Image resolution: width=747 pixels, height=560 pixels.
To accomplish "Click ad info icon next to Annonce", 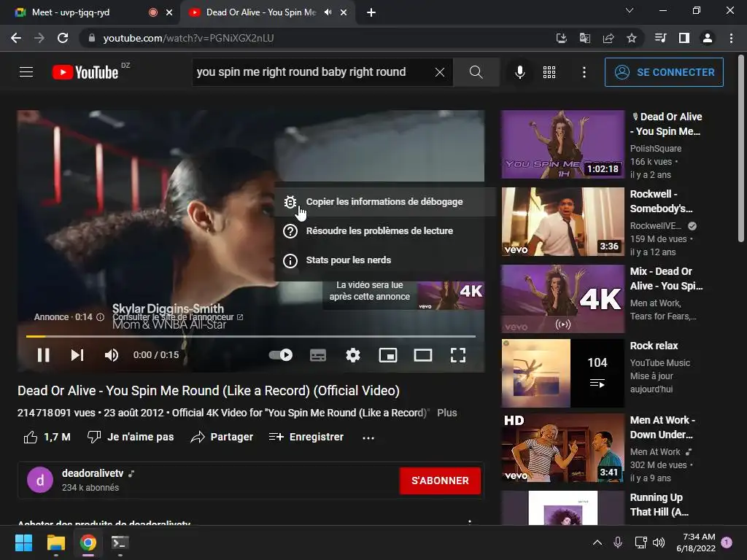I will point(100,317).
